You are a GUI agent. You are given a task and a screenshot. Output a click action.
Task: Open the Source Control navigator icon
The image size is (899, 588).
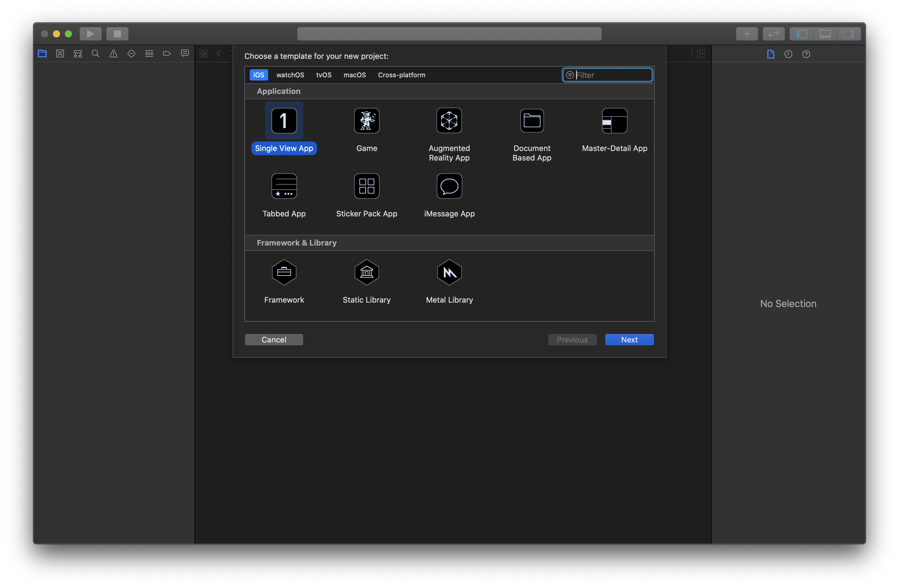pyautogui.click(x=60, y=54)
